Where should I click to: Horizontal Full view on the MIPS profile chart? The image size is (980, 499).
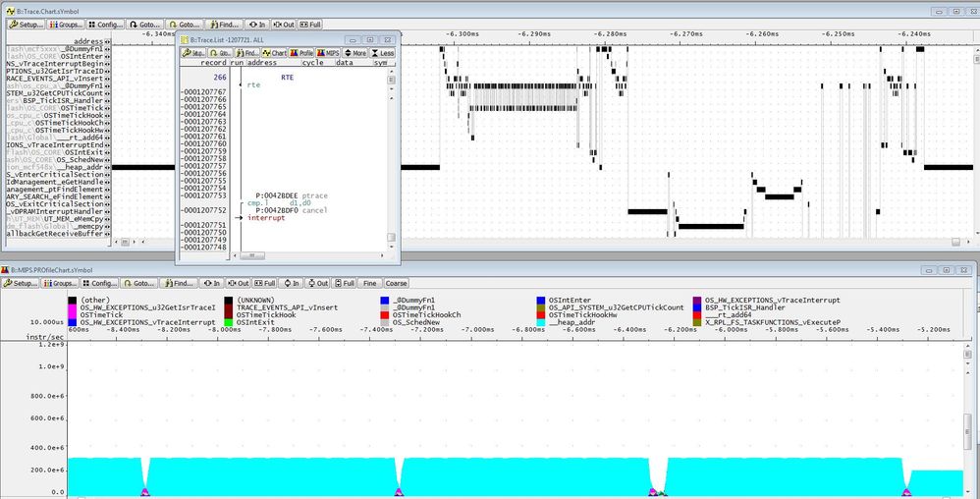click(265, 283)
